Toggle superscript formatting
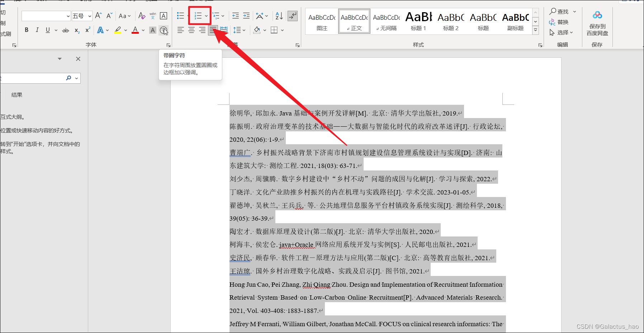The image size is (644, 333). pyautogui.click(x=87, y=30)
